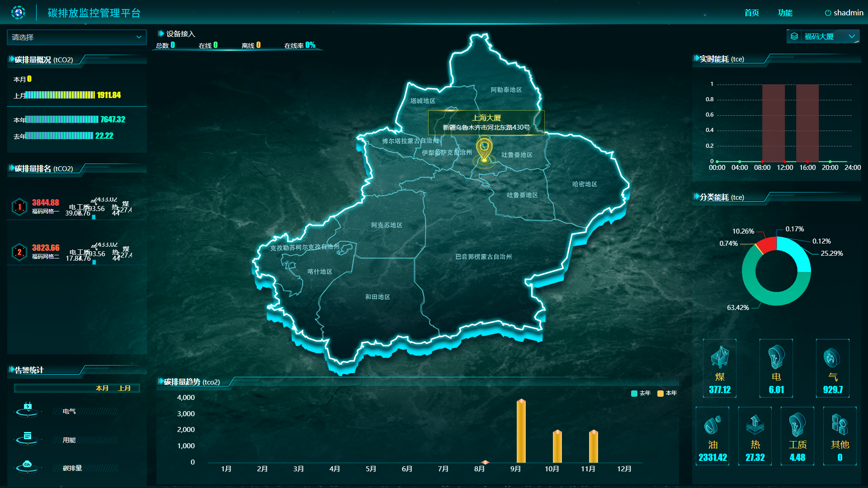The width and height of the screenshot is (868, 488).
Task: Click the shadmin logout button
Action: 844,13
